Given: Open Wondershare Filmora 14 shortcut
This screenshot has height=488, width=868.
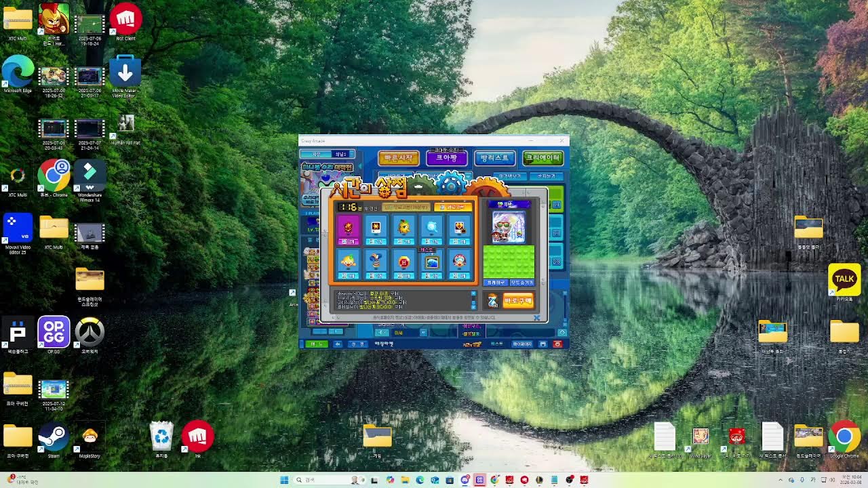Looking at the screenshot, I should point(90,181).
